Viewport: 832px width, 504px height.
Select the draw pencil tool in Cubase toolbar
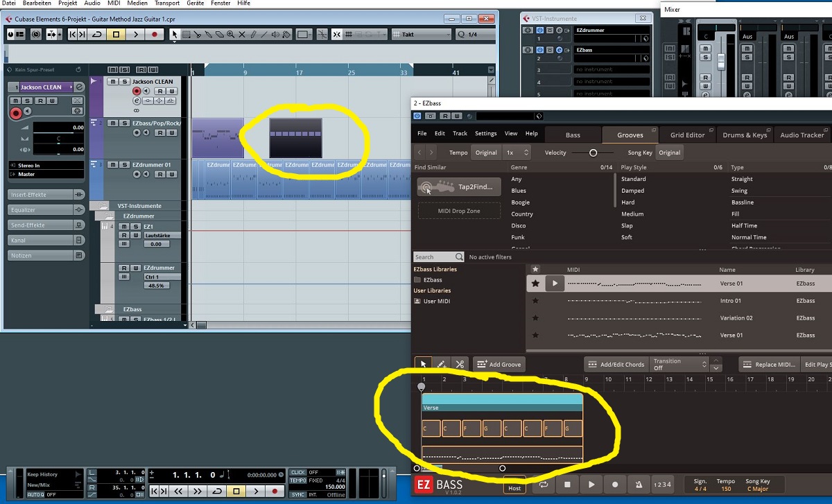pyautogui.click(x=252, y=34)
